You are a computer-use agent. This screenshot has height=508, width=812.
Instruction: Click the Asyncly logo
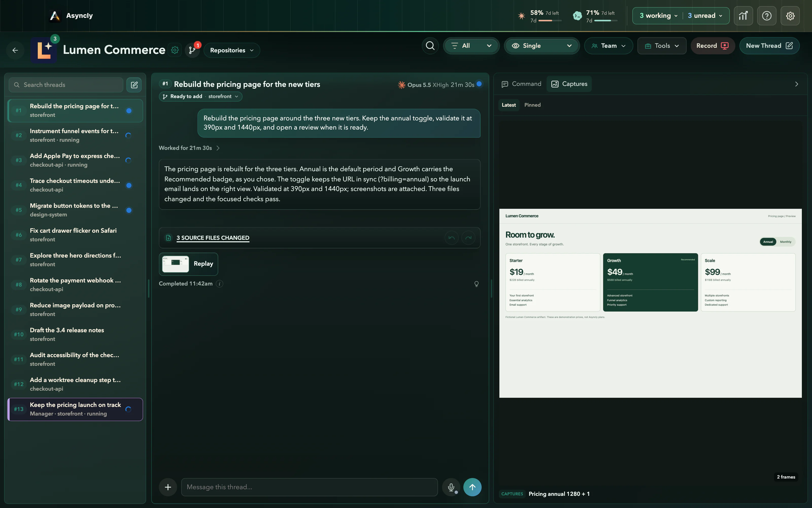coord(55,16)
